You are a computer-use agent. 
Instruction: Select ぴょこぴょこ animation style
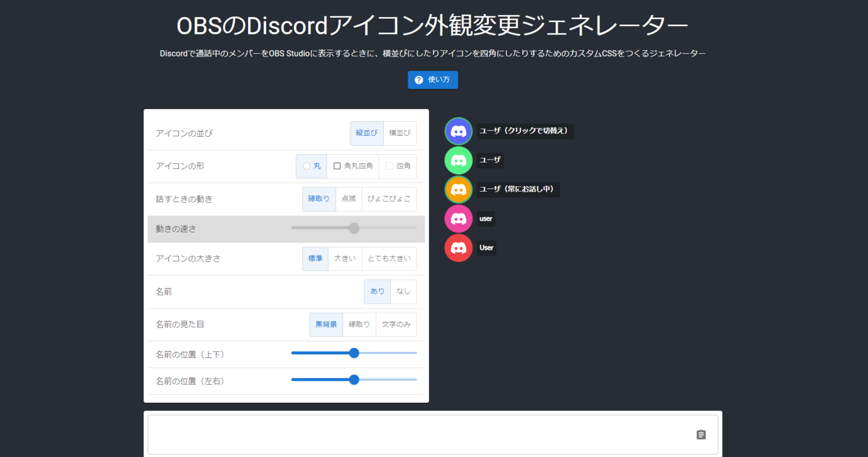pyautogui.click(x=389, y=199)
